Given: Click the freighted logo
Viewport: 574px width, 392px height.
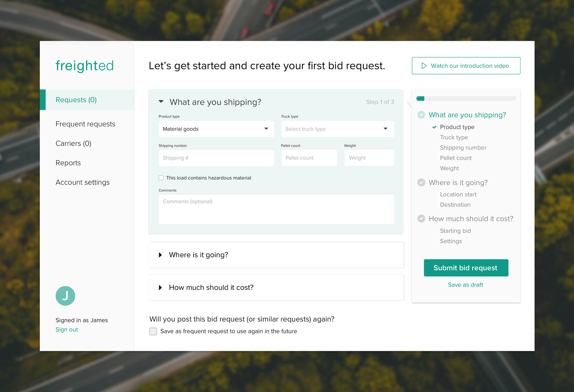Looking at the screenshot, I should coord(84,66).
